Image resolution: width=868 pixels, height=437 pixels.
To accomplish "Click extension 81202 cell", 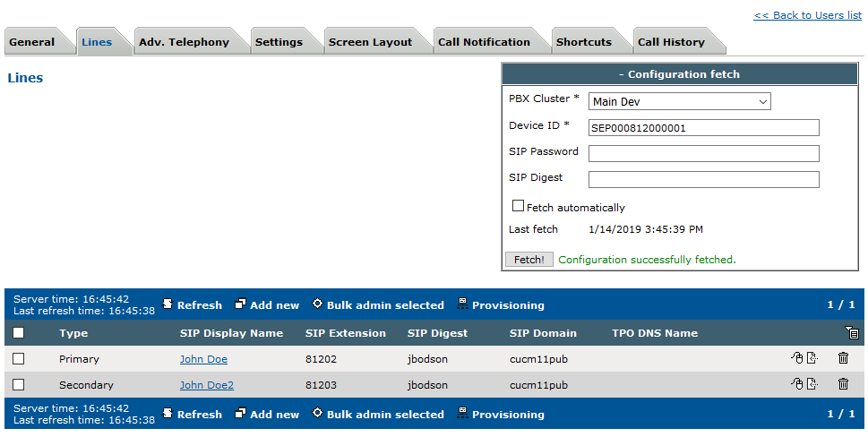I will click(321, 359).
